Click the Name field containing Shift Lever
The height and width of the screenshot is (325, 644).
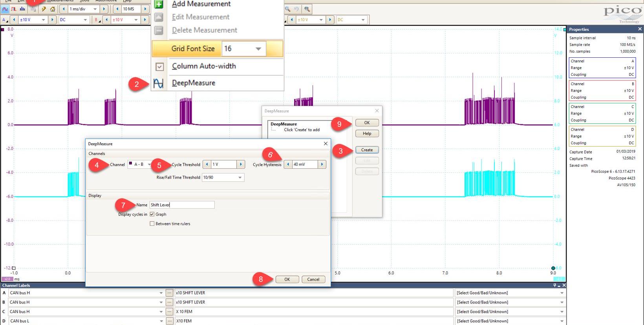pos(182,205)
